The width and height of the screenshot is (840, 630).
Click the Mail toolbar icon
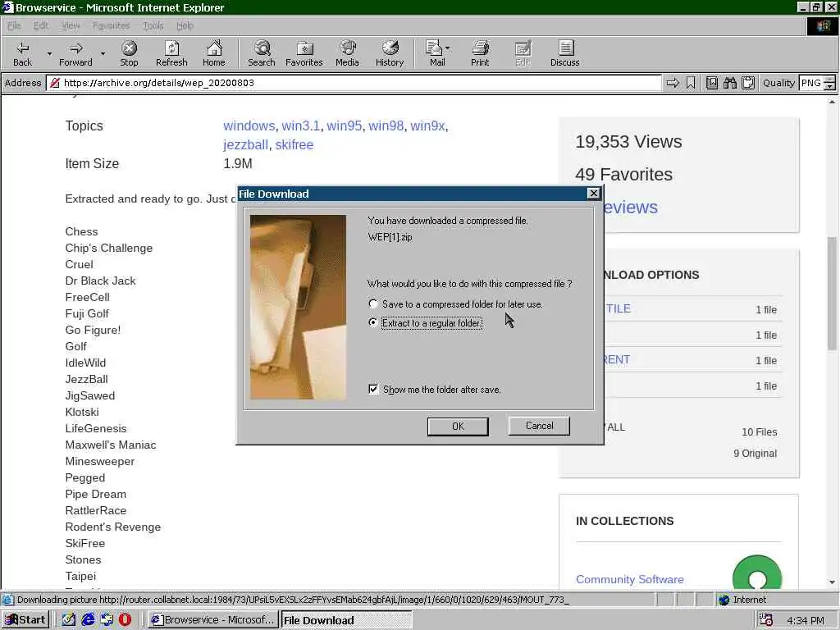(435, 53)
